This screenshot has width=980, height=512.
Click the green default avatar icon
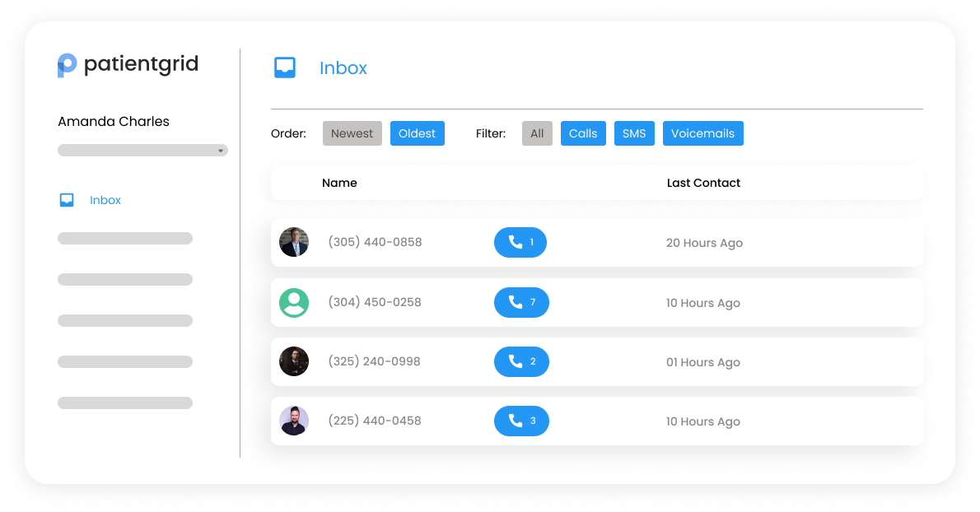294,303
